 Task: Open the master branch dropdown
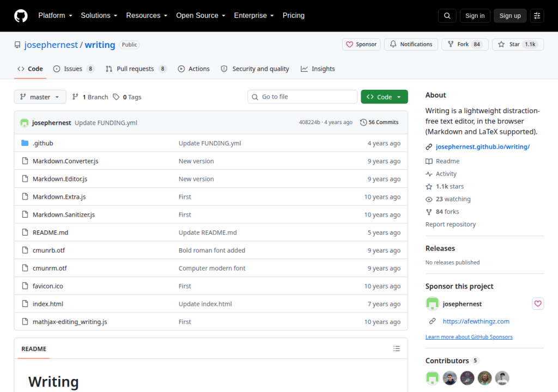point(40,97)
